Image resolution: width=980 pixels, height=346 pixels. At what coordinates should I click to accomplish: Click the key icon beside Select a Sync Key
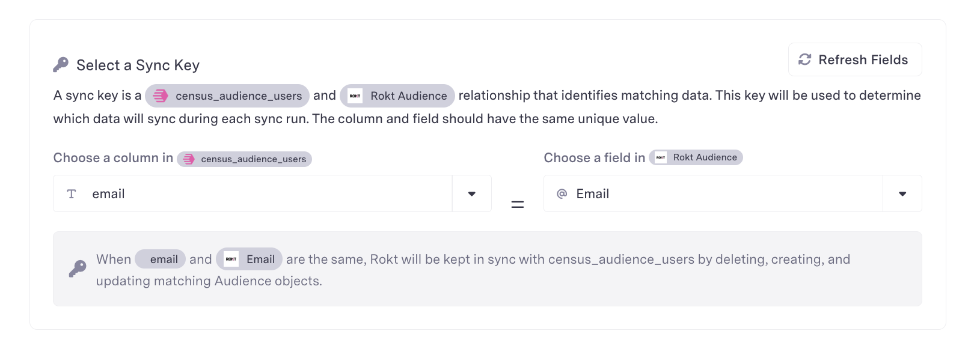[61, 65]
